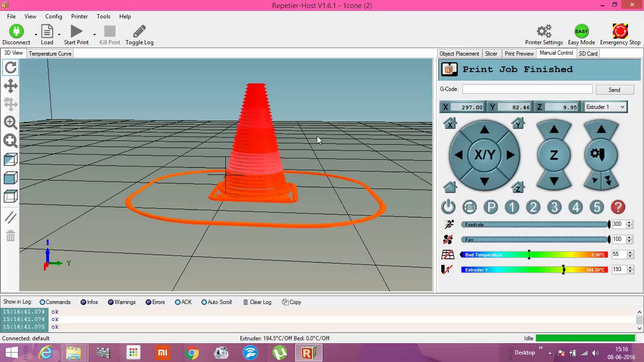Toggle Warnings in the log filter
644x362 pixels.
pyautogui.click(x=122, y=302)
